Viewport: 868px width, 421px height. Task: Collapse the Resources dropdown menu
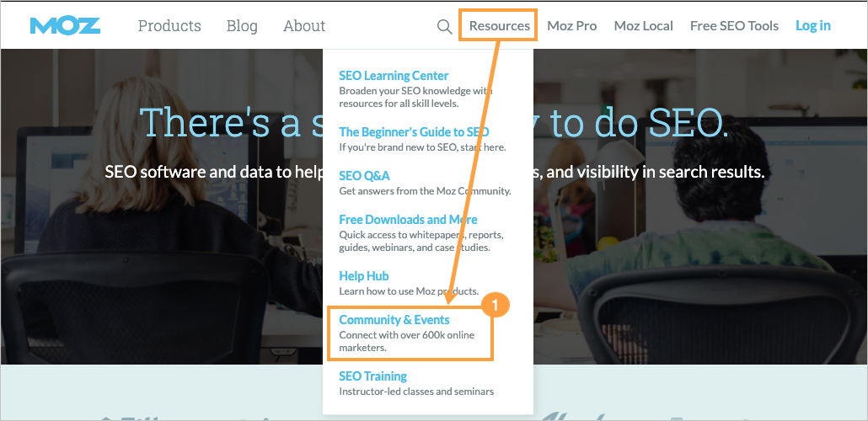click(x=499, y=25)
